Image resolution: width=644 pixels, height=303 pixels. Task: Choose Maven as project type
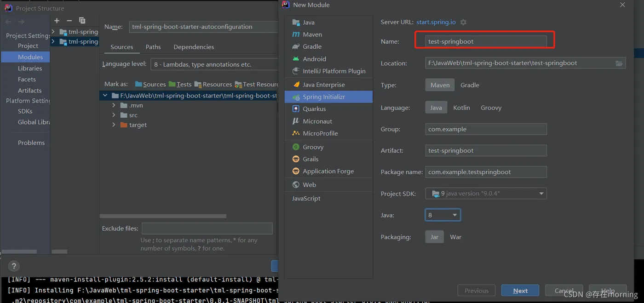pos(440,85)
